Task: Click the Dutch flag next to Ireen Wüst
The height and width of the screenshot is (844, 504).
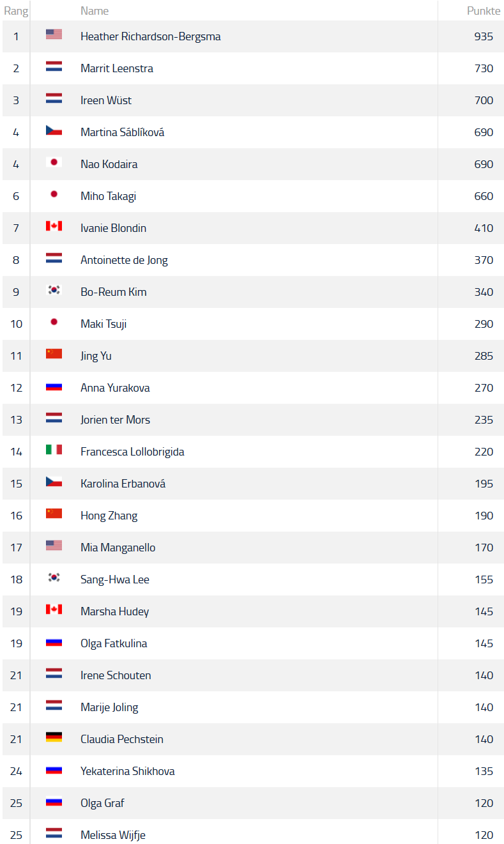Action: [x=54, y=98]
